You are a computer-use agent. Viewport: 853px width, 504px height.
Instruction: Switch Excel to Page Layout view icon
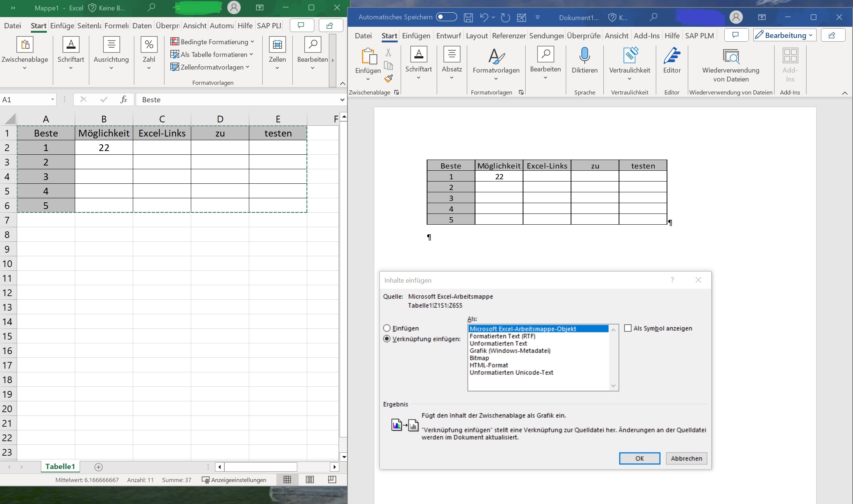click(x=310, y=480)
